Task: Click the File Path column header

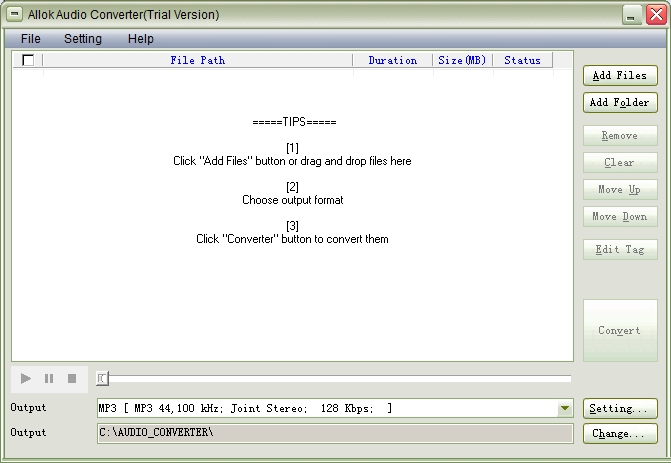Action: [198, 60]
